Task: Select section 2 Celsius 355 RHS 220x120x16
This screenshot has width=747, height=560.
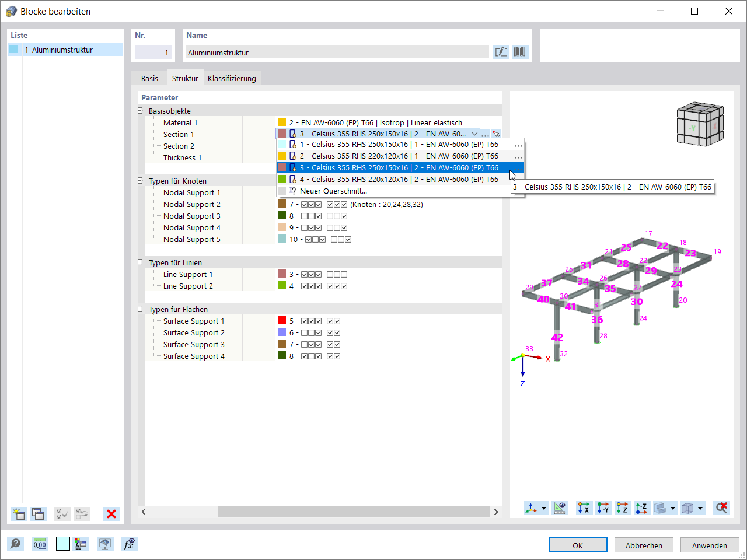Action: pyautogui.click(x=400, y=156)
